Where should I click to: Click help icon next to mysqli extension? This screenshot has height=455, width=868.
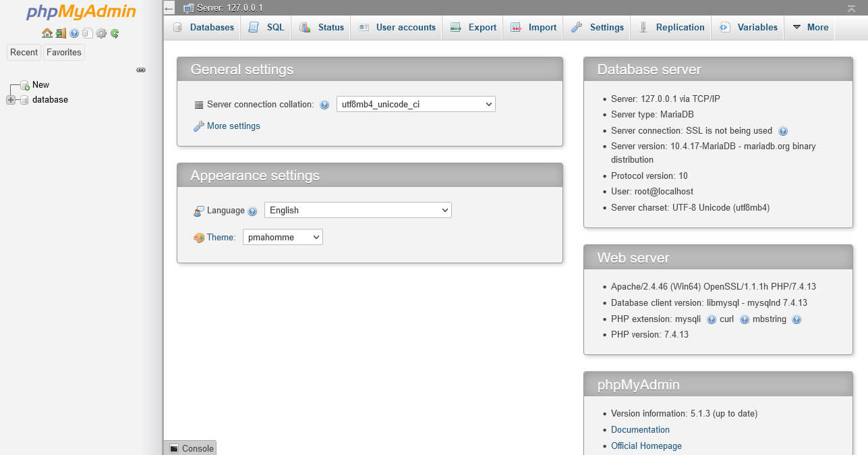click(711, 319)
